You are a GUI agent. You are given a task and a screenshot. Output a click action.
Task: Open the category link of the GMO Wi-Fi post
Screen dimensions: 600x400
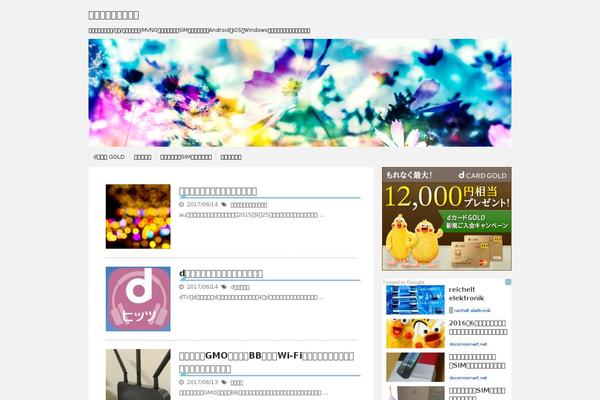(236, 383)
